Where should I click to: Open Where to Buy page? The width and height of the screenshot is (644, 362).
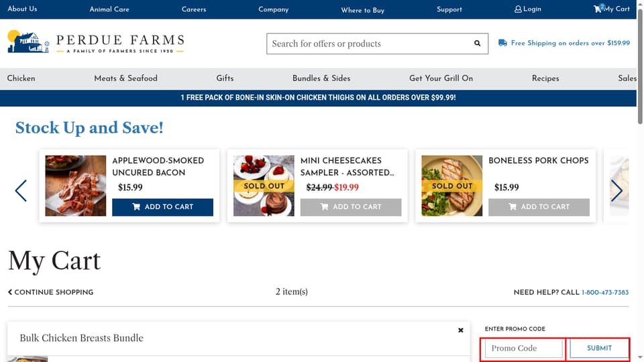click(363, 10)
